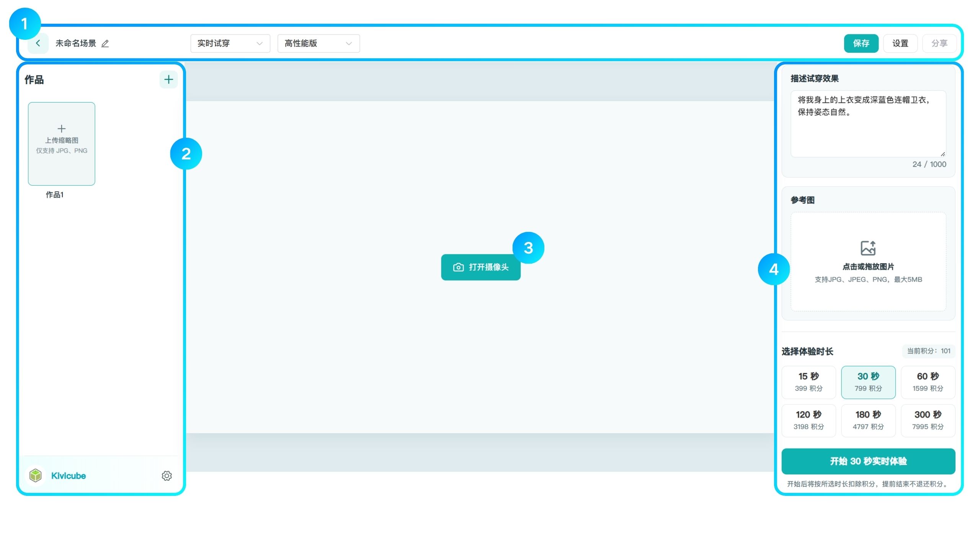This screenshot has height=551, width=980.
Task: Open the 高性能版 dropdown
Action: pos(318,43)
